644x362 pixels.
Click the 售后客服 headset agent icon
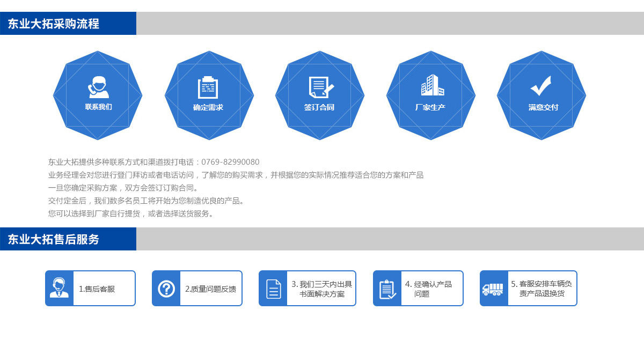59,288
